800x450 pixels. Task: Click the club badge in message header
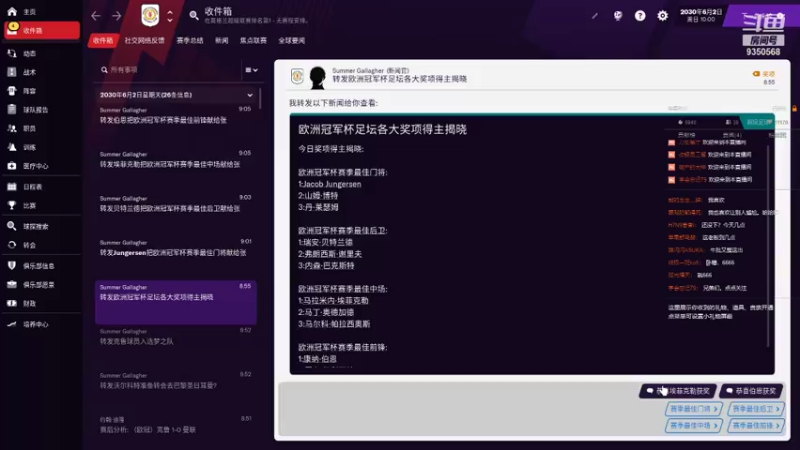(x=297, y=77)
